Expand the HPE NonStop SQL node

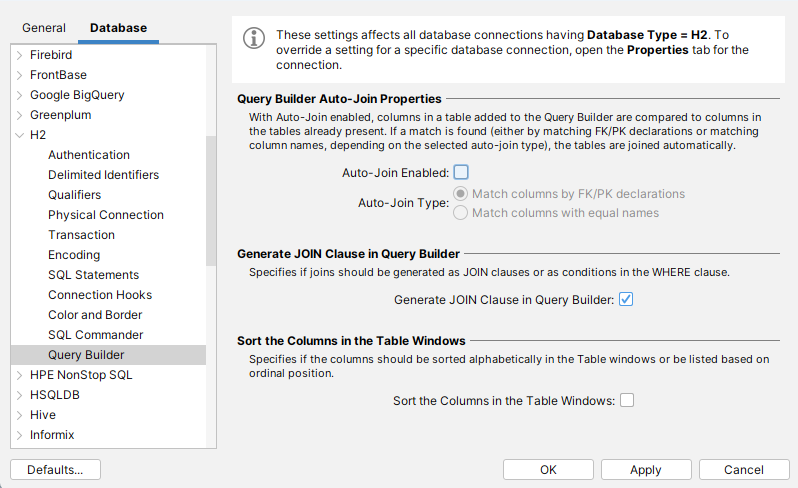pos(19,375)
